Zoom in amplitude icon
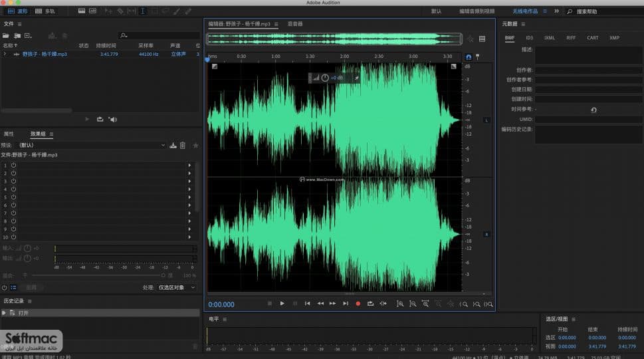Screen dimensions: 644x359 [x=399, y=304]
